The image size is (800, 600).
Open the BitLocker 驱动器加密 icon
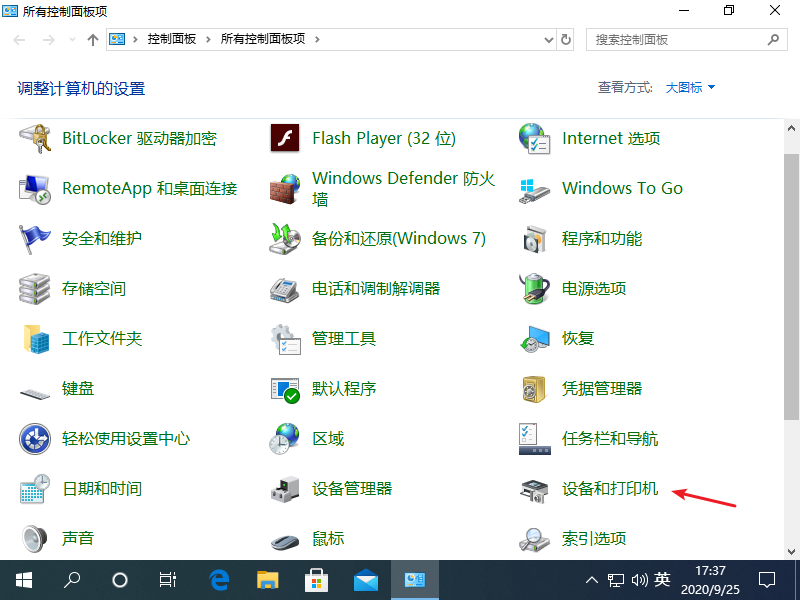[x=35, y=138]
